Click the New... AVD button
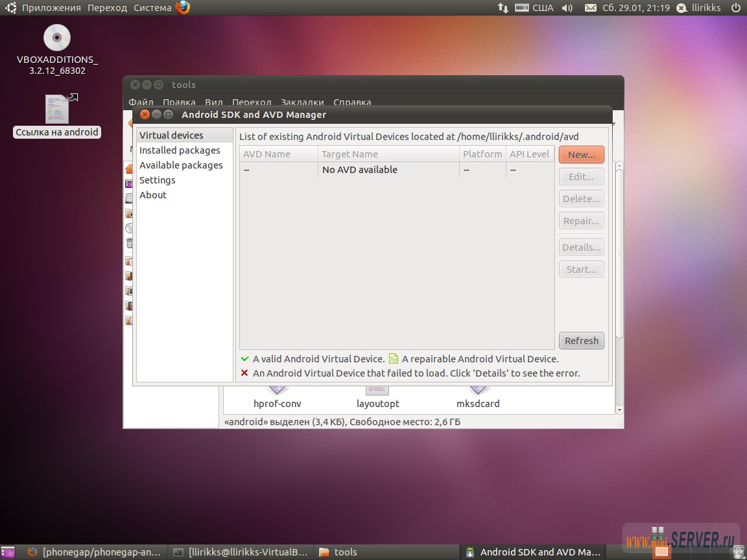 [581, 155]
